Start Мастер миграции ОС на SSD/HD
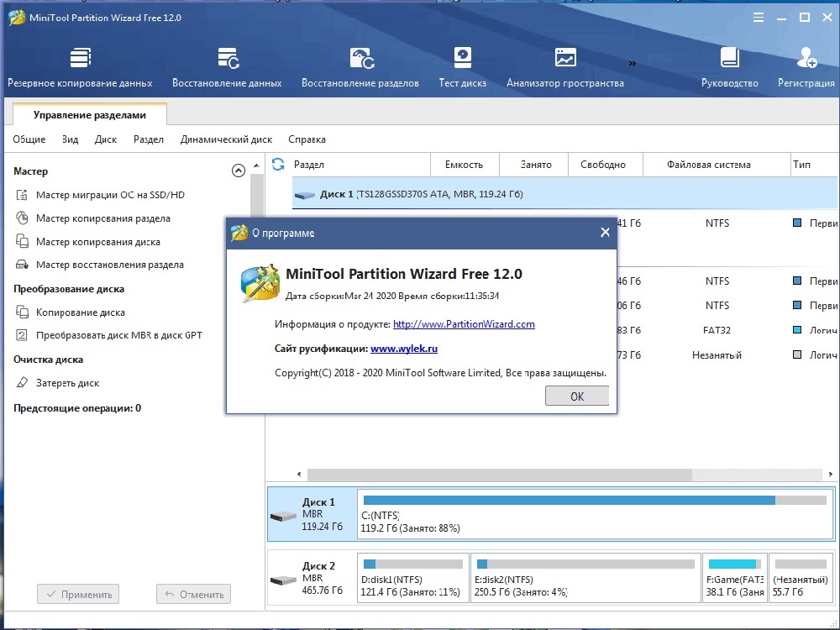Viewport: 840px width, 630px height. [101, 195]
